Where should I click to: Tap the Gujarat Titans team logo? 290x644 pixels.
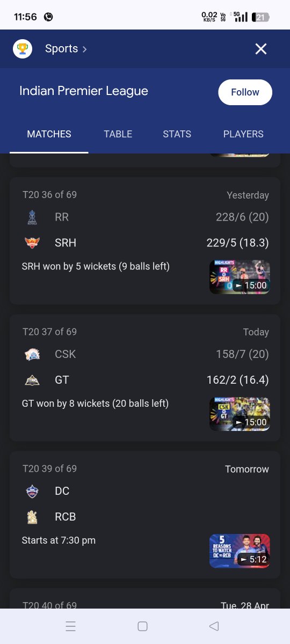(32, 380)
